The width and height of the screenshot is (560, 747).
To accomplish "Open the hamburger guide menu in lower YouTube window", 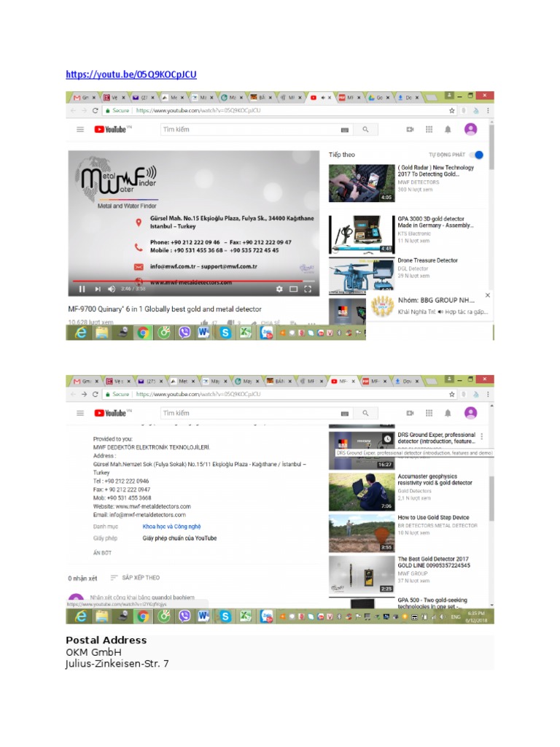I will (80, 413).
